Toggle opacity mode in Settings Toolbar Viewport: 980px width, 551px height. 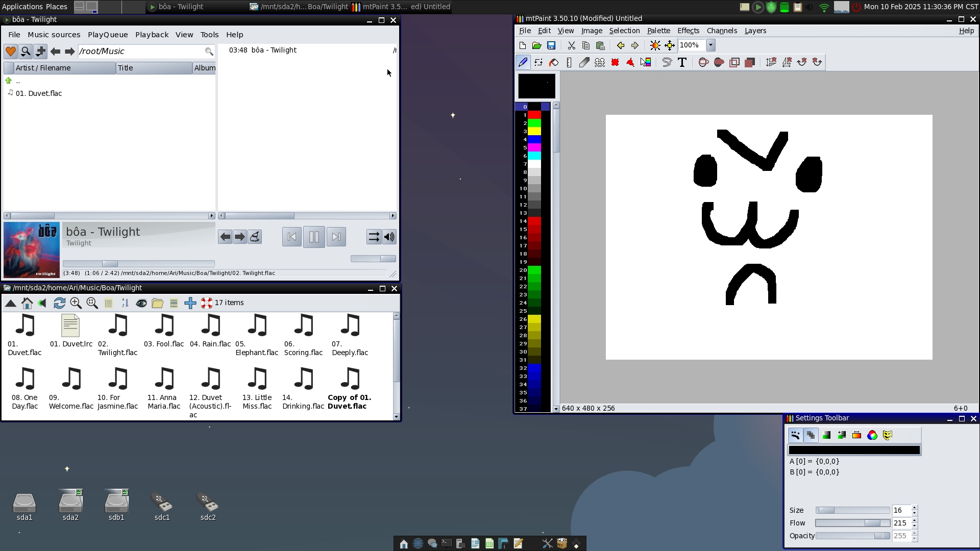pyautogui.click(x=811, y=435)
